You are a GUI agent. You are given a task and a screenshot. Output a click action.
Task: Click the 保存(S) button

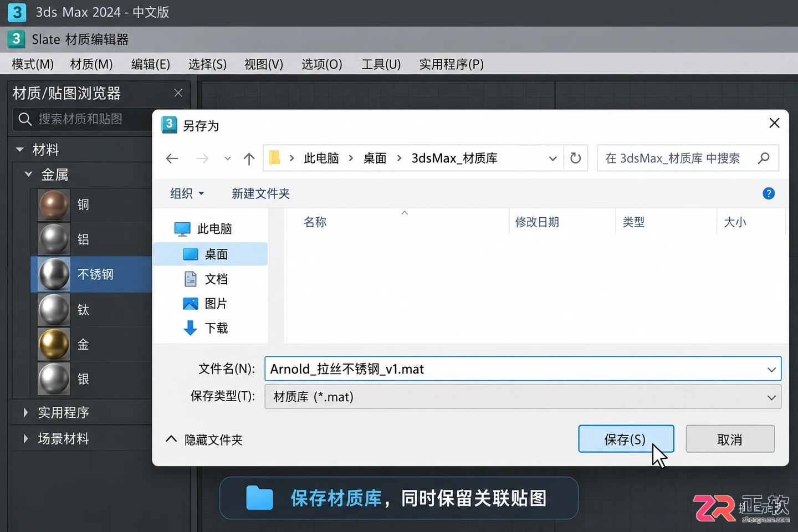(x=626, y=439)
